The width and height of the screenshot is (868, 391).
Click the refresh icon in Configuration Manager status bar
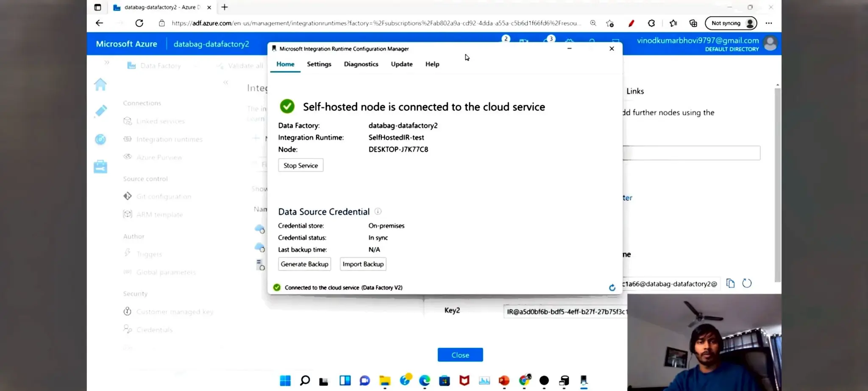612,288
